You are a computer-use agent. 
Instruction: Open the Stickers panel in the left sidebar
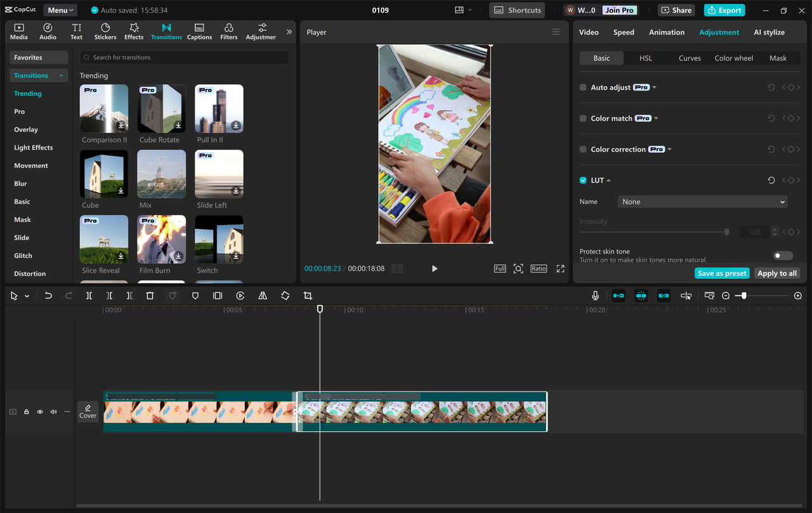[105, 30]
